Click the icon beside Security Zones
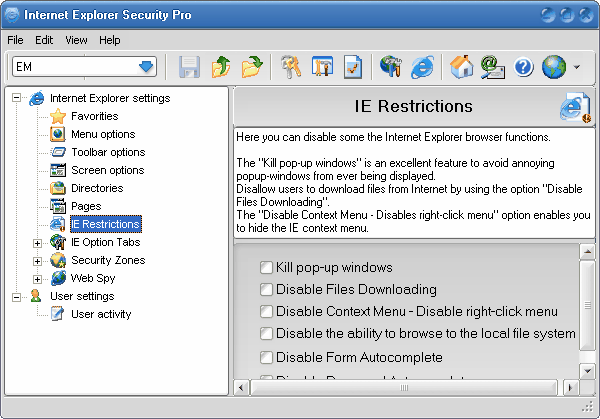600x419 pixels. point(58,260)
